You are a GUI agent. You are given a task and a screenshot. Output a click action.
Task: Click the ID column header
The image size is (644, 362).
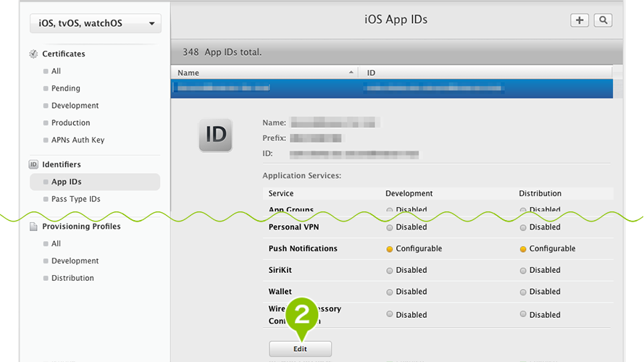(x=372, y=72)
